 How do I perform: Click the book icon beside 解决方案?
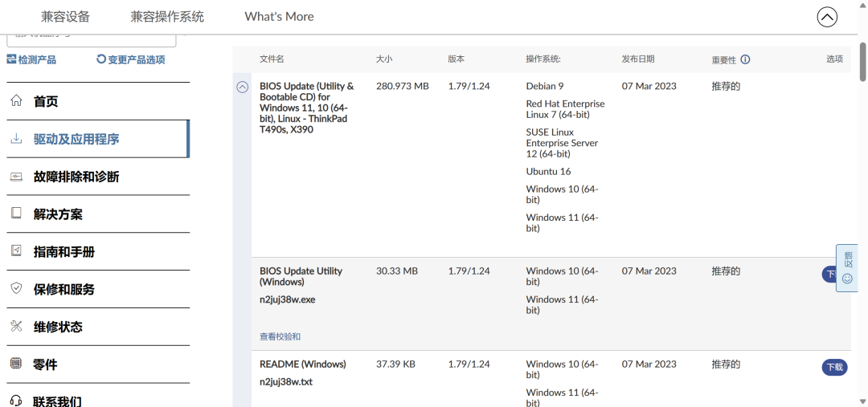click(17, 214)
